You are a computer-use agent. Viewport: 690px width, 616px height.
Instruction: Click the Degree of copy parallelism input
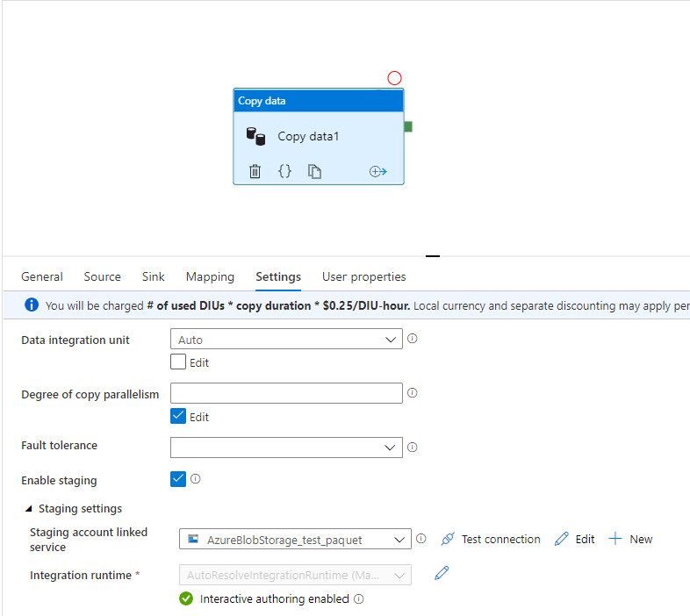coord(286,393)
